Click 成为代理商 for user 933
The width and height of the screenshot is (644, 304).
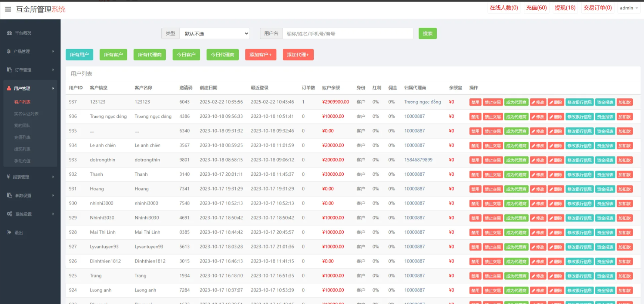coord(516,160)
